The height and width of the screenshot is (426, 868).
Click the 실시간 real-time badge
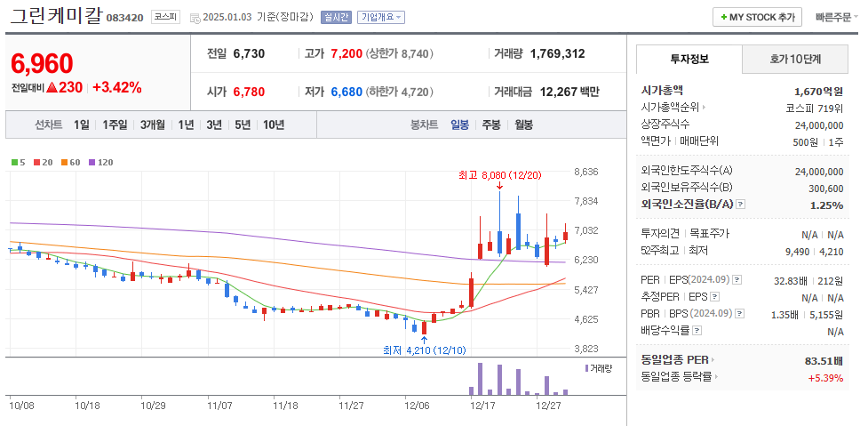coord(336,17)
